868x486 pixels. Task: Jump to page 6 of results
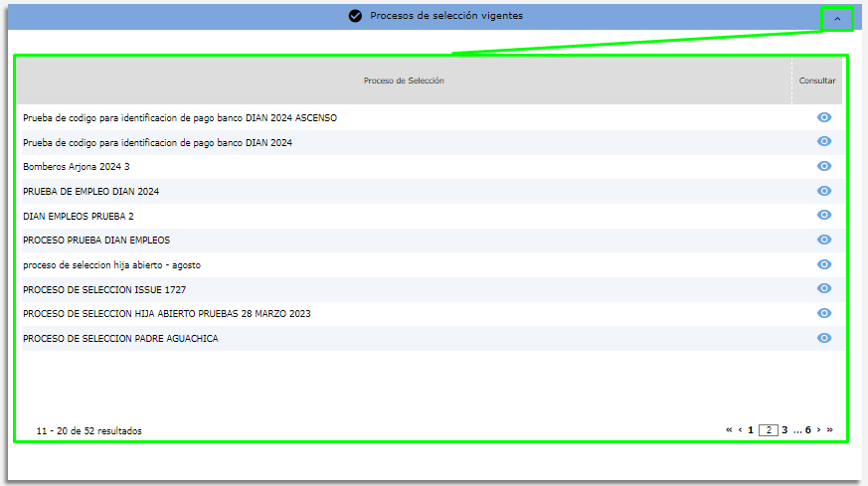pos(808,430)
